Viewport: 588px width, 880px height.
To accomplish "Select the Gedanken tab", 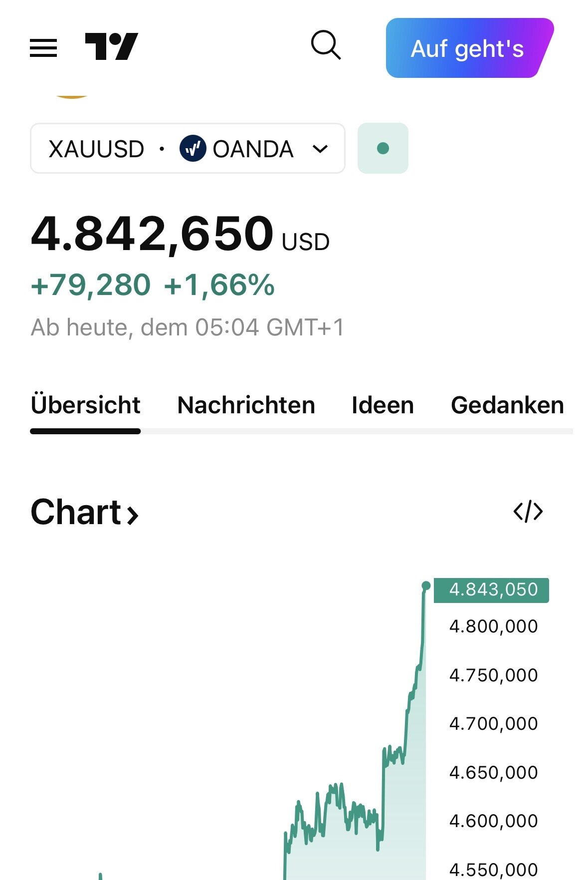I will pyautogui.click(x=507, y=405).
